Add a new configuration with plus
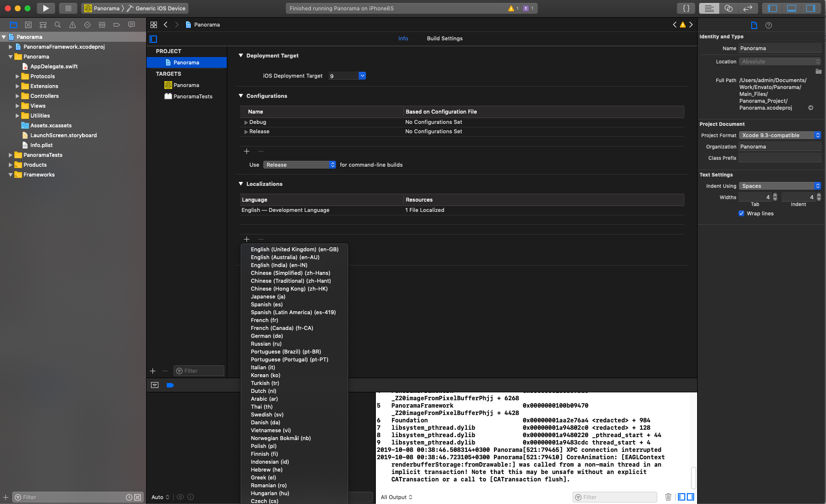Screen dimensions: 826x504 pyautogui.click(x=246, y=151)
